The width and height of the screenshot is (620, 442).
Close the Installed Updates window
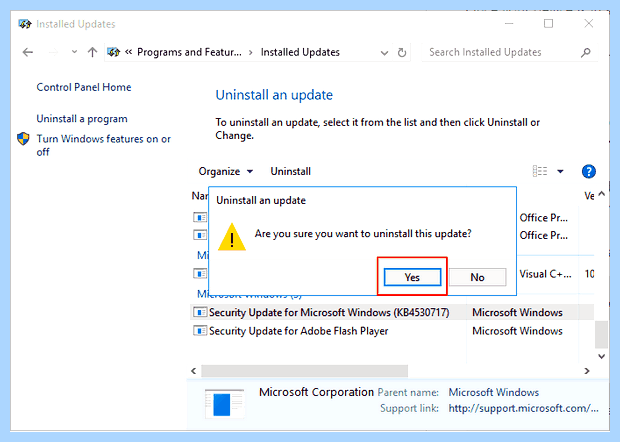[589, 24]
